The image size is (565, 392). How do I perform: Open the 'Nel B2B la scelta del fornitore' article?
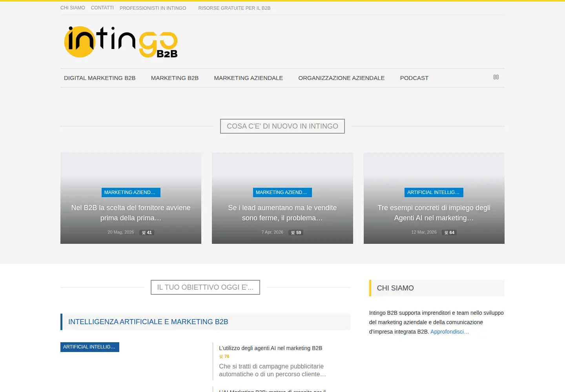click(131, 213)
